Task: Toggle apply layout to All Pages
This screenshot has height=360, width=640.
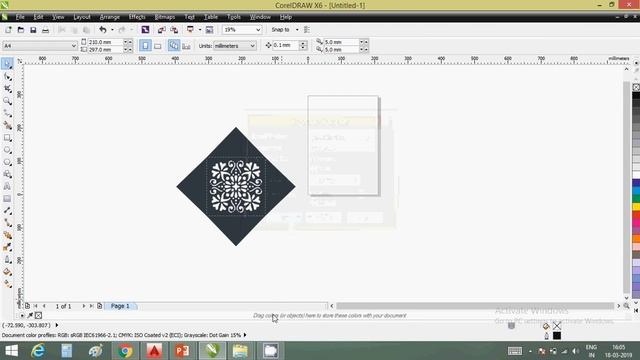Action: [173, 46]
